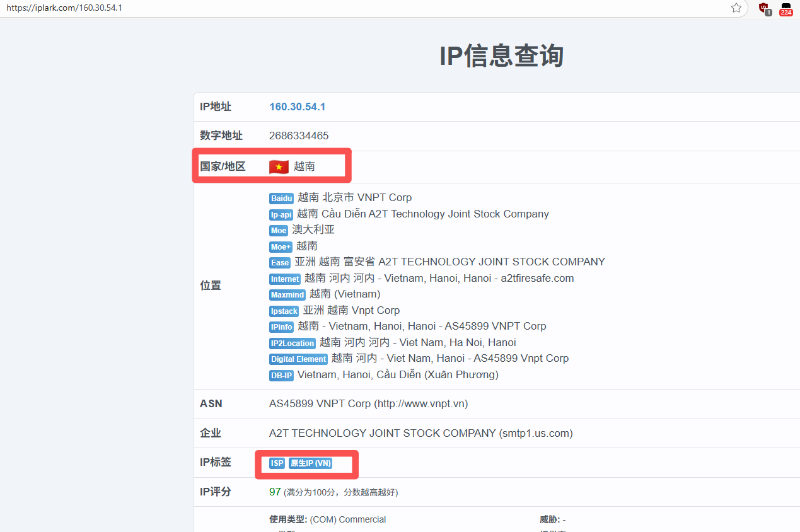Click the bookmark star icon
The width and height of the screenshot is (800, 532).
click(736, 8)
